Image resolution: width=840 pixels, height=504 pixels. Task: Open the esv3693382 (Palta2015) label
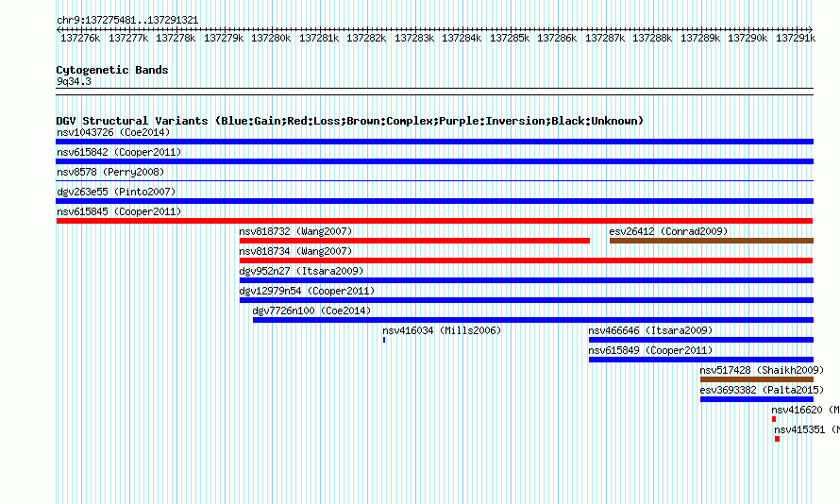click(762, 390)
